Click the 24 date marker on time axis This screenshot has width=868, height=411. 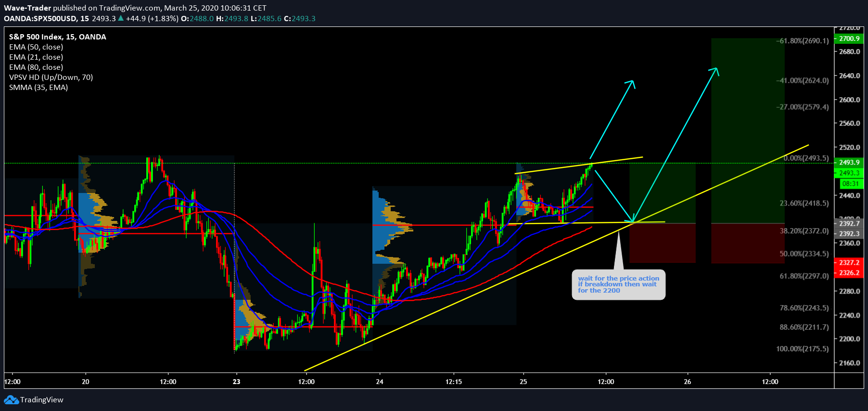pyautogui.click(x=380, y=382)
